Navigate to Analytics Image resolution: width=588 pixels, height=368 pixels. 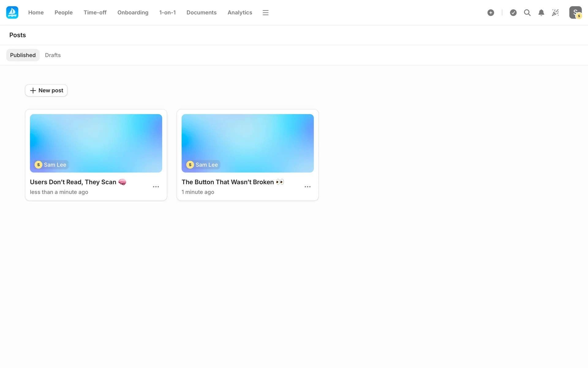239,13
